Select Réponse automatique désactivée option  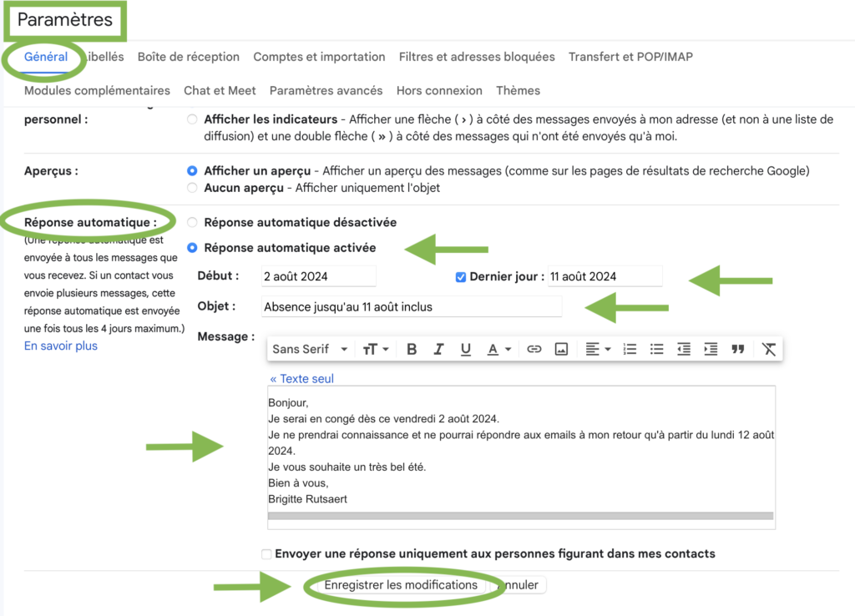pos(193,223)
